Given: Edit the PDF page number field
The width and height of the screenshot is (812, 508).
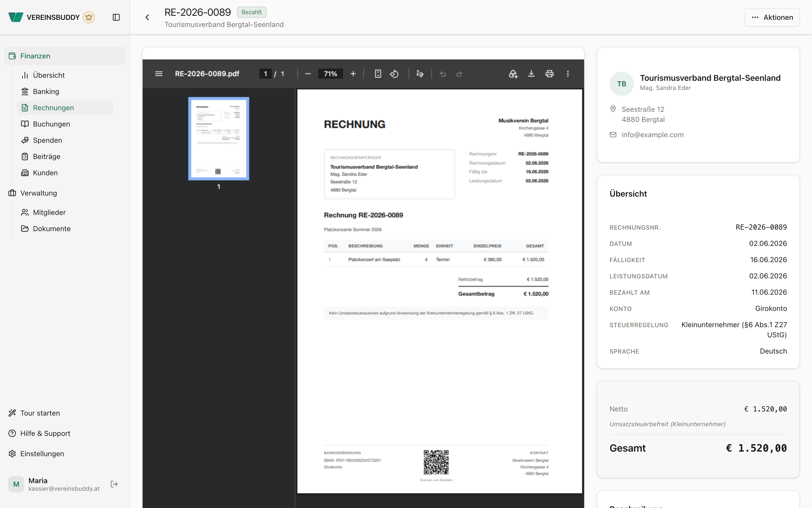Looking at the screenshot, I should point(265,74).
